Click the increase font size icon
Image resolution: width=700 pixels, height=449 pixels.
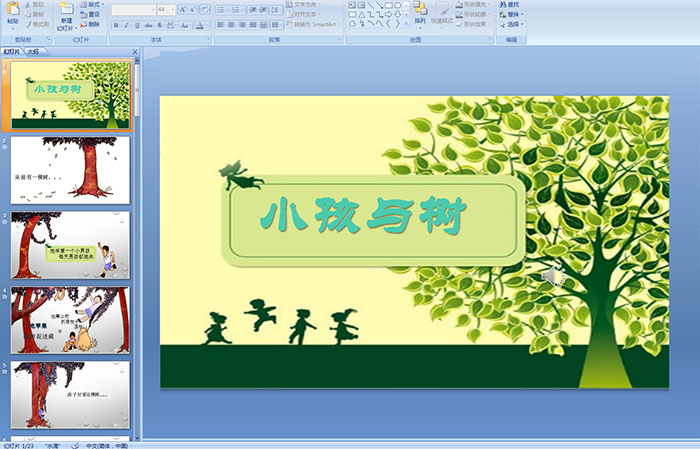183,9
